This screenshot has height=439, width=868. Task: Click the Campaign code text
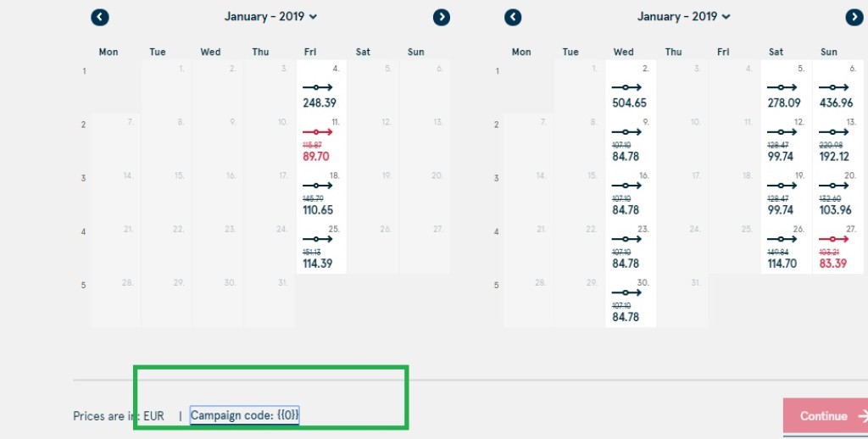click(244, 415)
